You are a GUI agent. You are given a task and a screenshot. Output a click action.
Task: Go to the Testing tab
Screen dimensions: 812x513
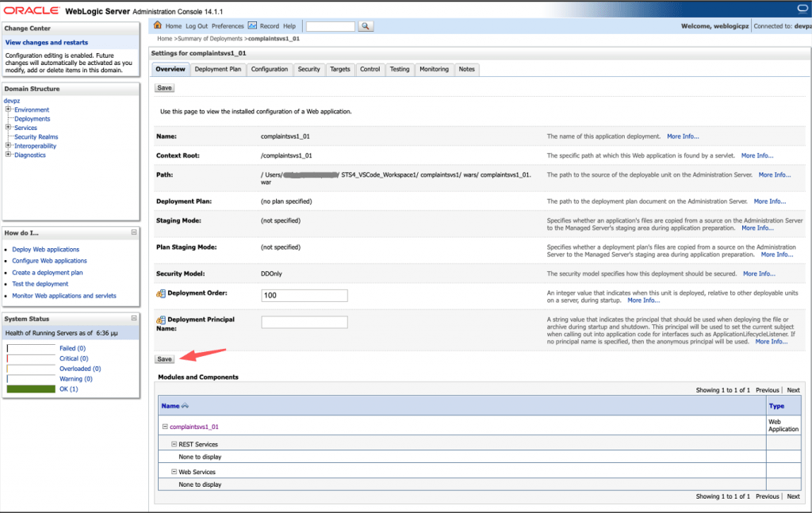tap(400, 69)
